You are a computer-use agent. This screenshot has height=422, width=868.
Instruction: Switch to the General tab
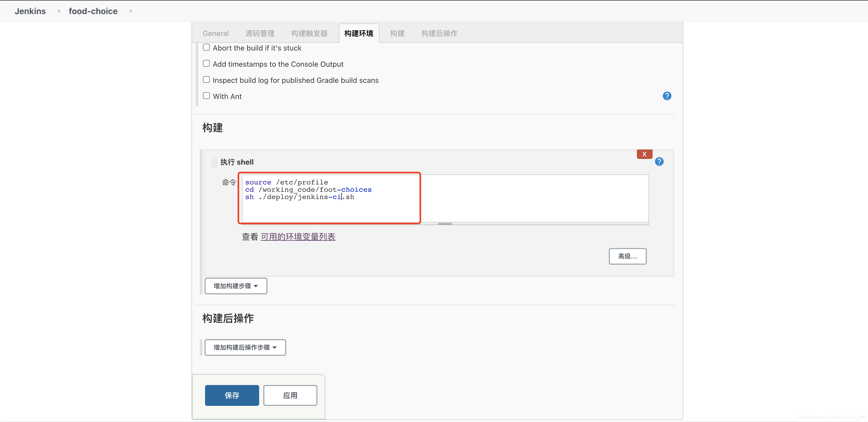215,33
